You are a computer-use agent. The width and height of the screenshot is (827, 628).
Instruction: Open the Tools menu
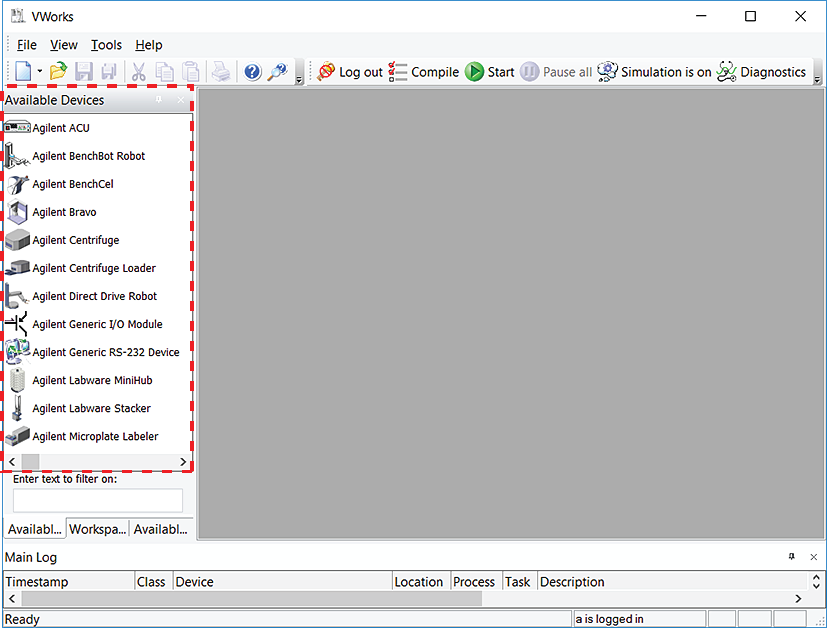106,45
